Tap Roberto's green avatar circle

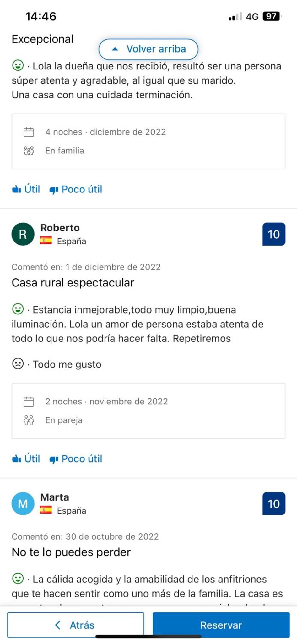(x=23, y=234)
